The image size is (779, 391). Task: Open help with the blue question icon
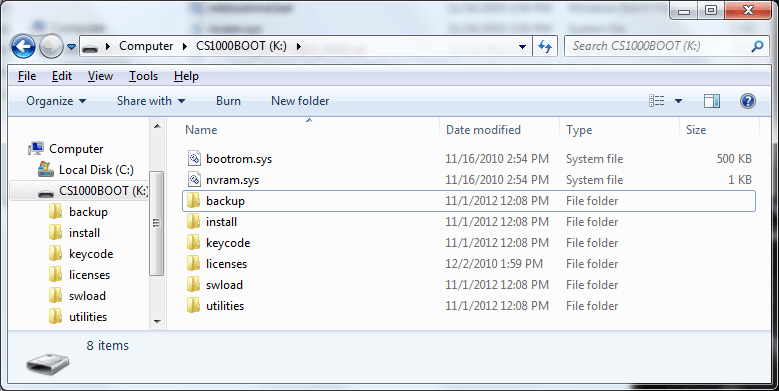(747, 101)
